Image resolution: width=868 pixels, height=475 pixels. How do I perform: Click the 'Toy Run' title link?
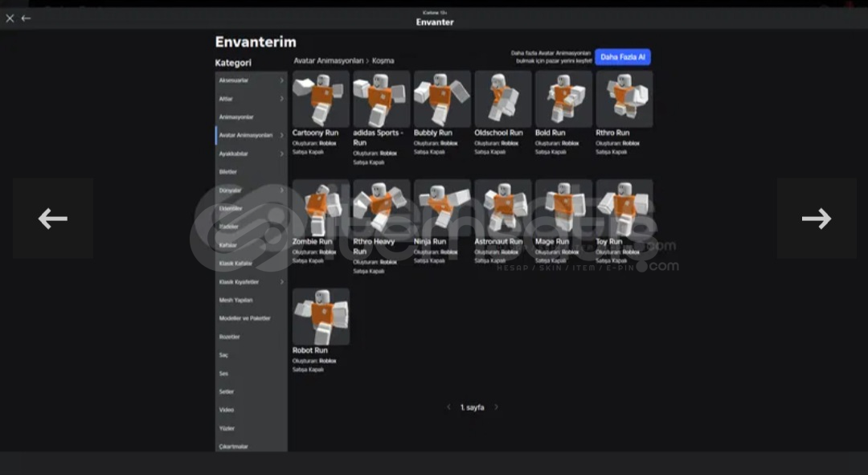point(609,242)
